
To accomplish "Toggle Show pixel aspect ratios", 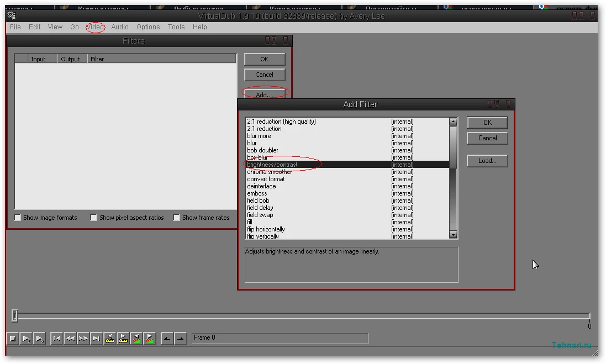I will pyautogui.click(x=93, y=218).
